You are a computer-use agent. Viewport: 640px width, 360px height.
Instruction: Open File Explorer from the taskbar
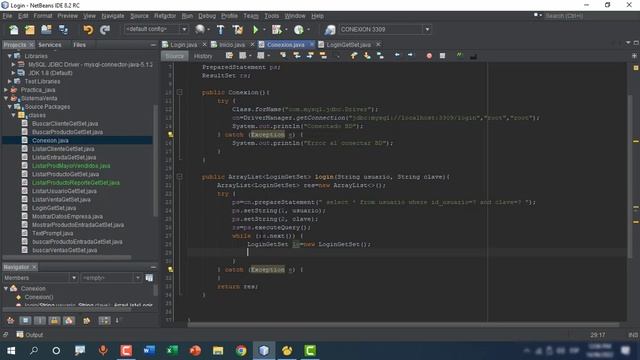[218, 351]
